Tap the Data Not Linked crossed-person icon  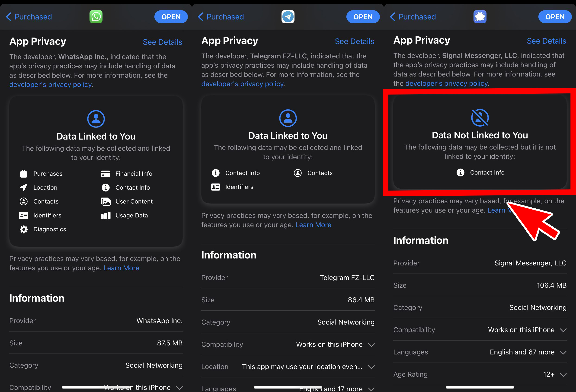[480, 118]
